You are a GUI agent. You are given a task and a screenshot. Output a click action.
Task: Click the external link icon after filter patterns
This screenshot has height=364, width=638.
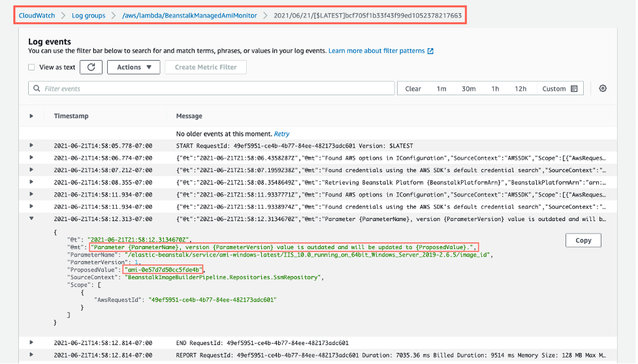point(430,51)
